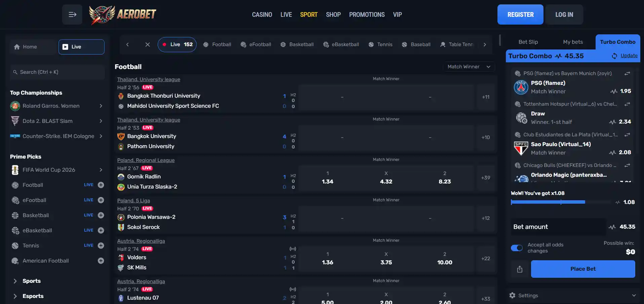644x304 pixels.
Task: Expand Counter-Strike. IEM Cologne championship
Action: (101, 136)
